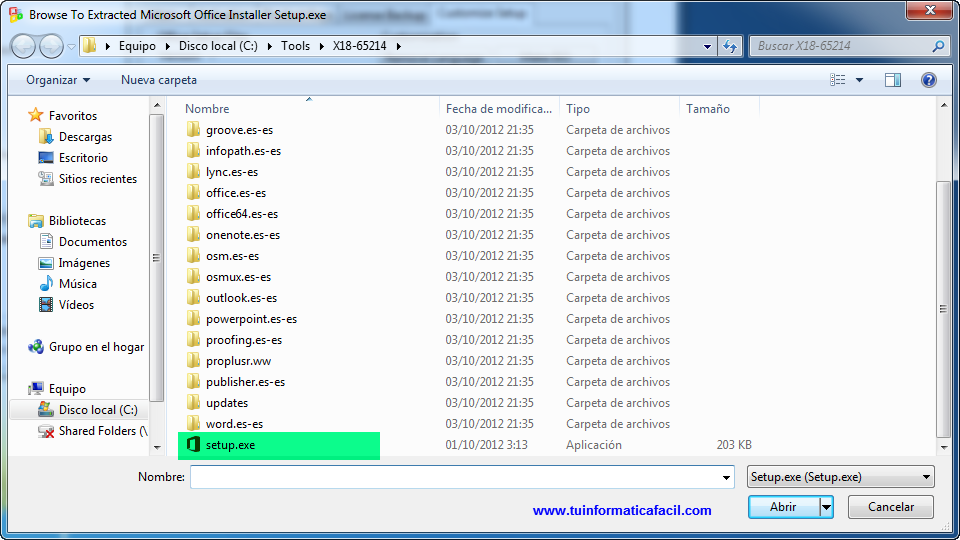Click the back navigation arrow
960x540 pixels.
23,46
